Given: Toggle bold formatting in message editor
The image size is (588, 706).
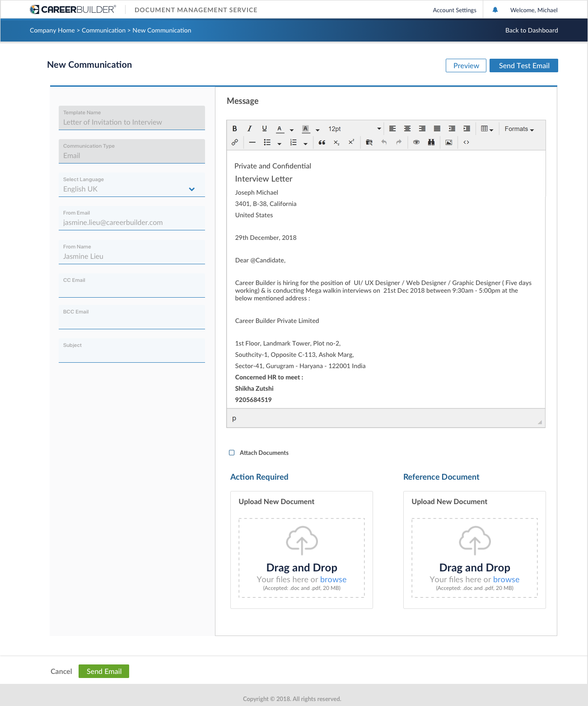Looking at the screenshot, I should coord(234,129).
